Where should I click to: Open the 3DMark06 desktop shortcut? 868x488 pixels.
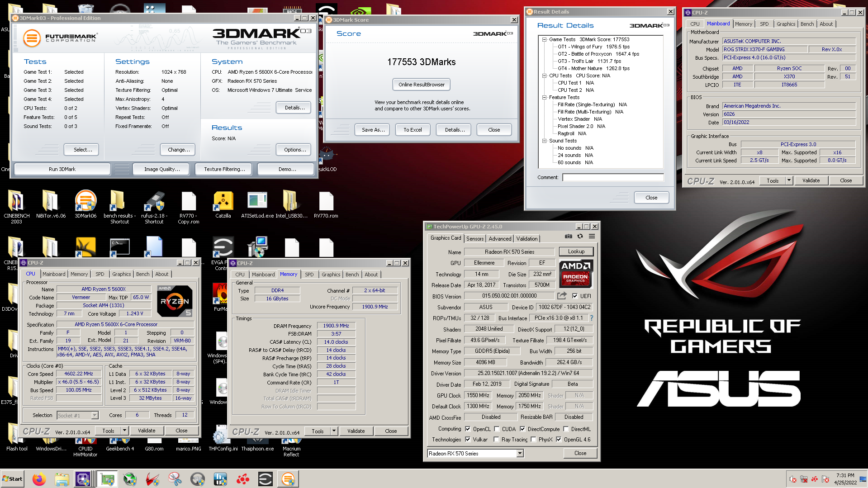click(85, 204)
